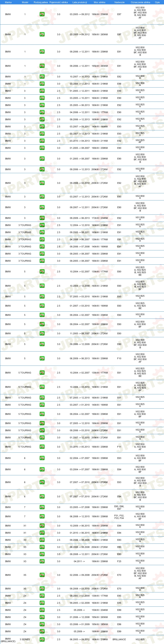
Task: Click the Model column header
Action: point(25,2)
